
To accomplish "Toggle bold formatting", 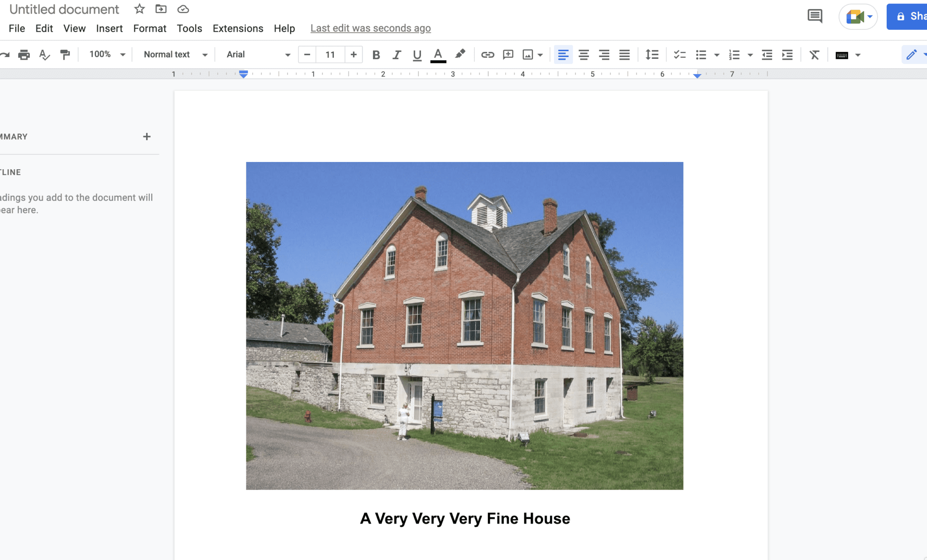I will click(x=376, y=55).
